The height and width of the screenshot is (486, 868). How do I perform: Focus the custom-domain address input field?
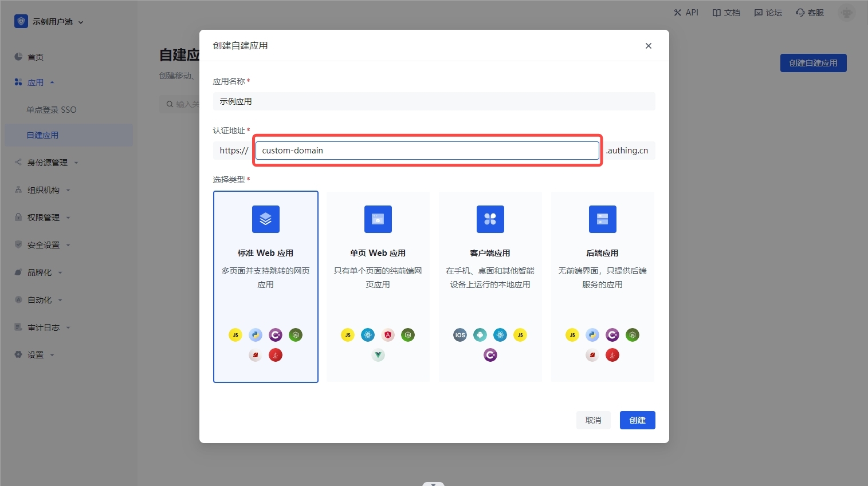427,151
